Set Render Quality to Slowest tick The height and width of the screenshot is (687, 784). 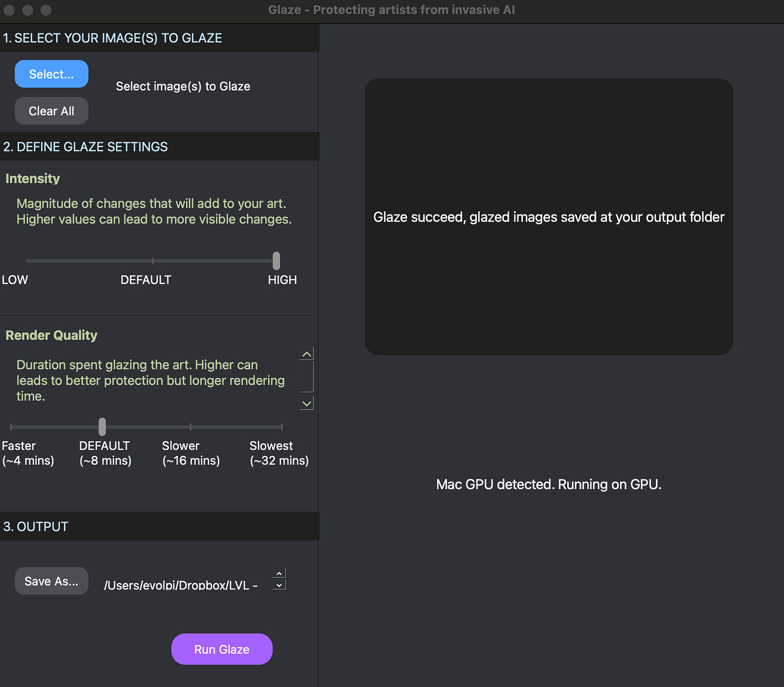pyautogui.click(x=282, y=427)
